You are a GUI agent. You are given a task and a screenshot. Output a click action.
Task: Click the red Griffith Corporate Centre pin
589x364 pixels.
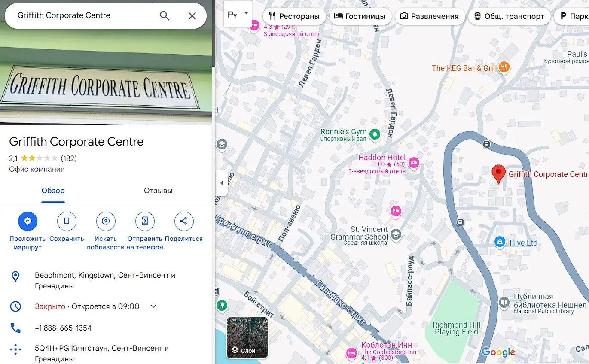point(498,174)
